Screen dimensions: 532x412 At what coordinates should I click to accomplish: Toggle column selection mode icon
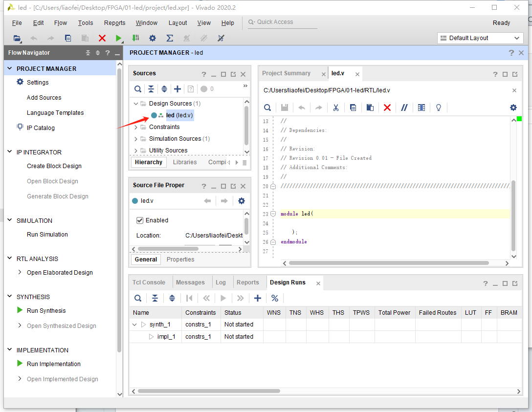coord(421,108)
